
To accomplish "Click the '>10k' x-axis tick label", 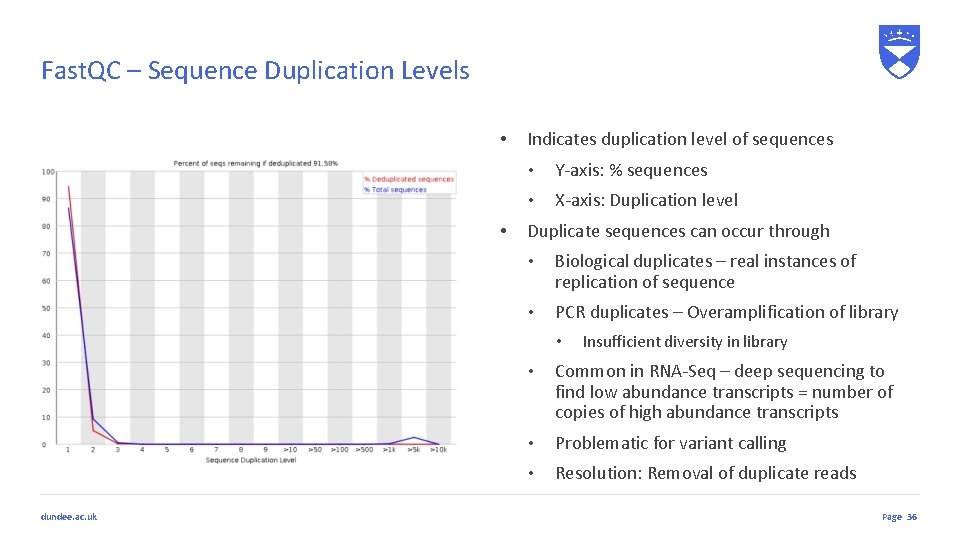I will point(438,449).
